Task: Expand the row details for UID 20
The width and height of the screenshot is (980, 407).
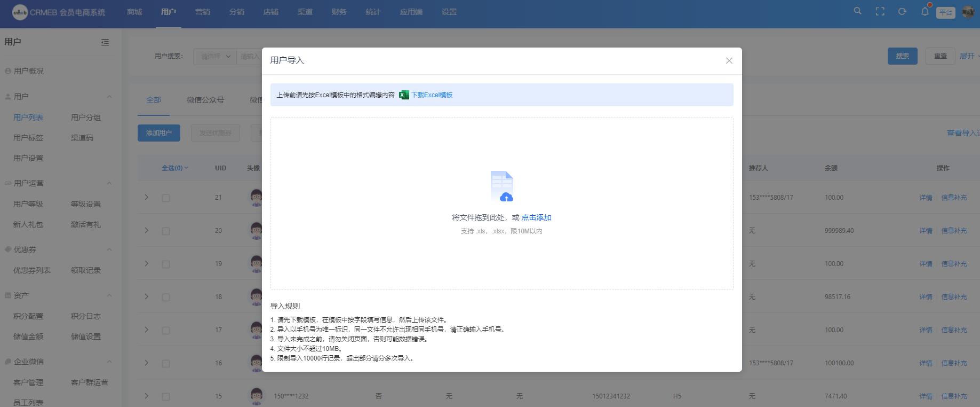Action: (147, 231)
